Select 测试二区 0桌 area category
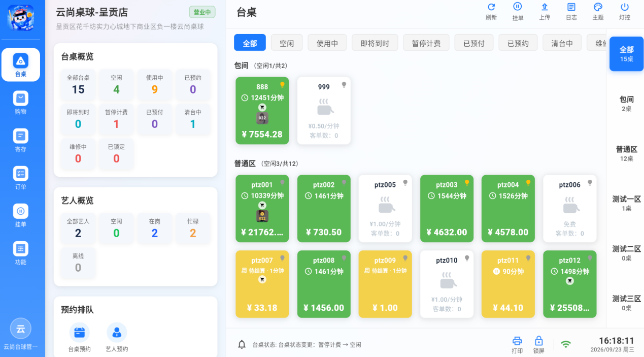This screenshot has height=357, width=644. pos(627,253)
